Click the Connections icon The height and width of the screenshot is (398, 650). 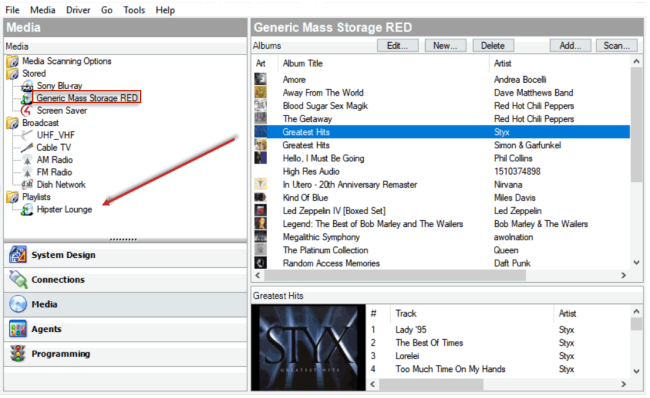tap(18, 279)
